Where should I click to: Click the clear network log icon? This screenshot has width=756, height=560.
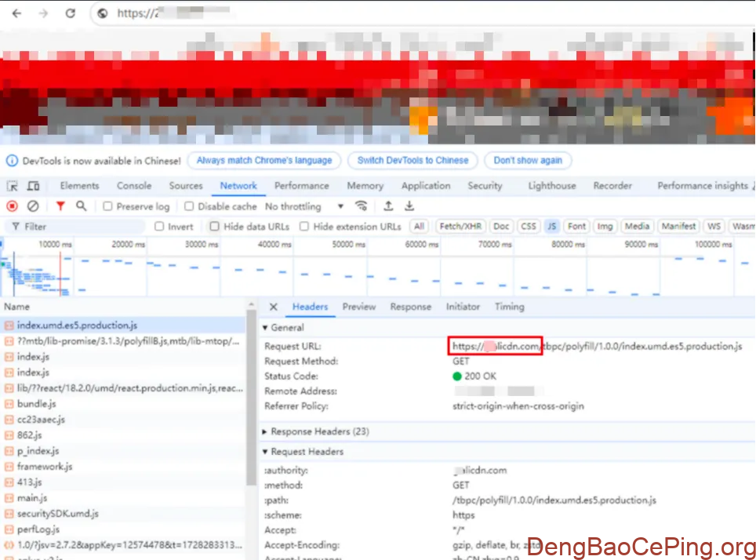click(33, 206)
